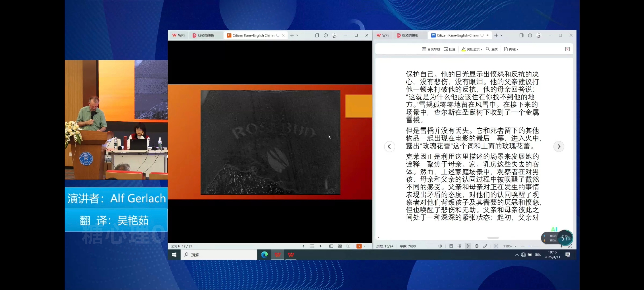The height and width of the screenshot is (290, 644).
Task: Select the second WPS taskbar icon
Action: click(291, 255)
